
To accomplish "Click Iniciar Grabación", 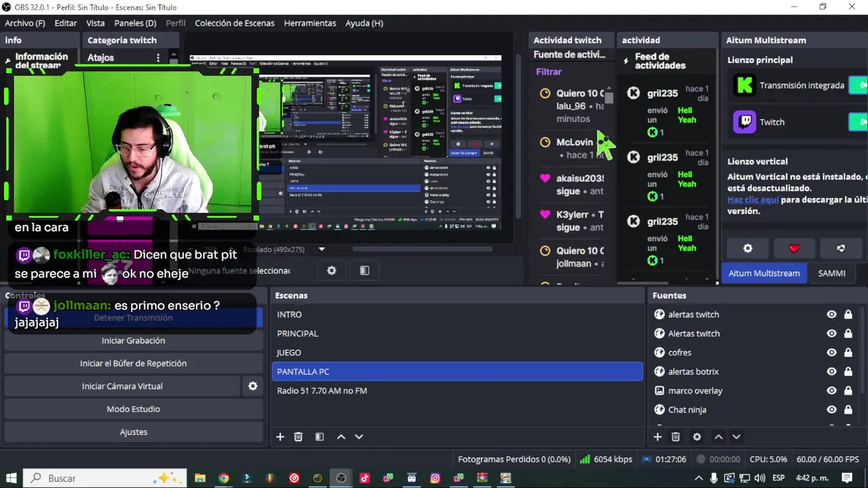I will (x=134, y=341).
